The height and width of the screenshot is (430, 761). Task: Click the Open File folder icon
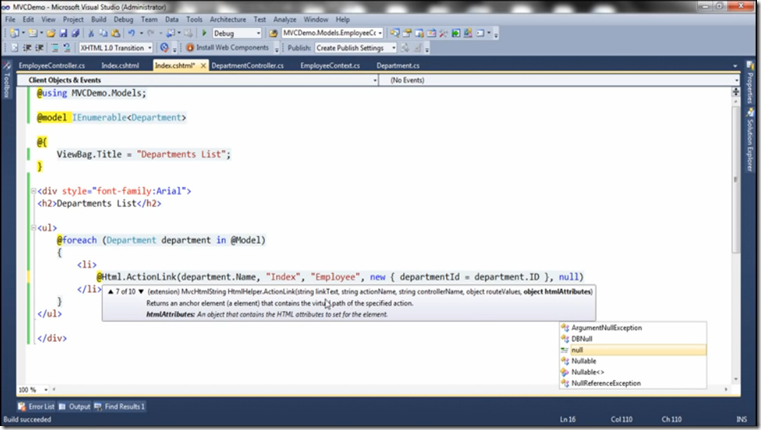click(51, 33)
